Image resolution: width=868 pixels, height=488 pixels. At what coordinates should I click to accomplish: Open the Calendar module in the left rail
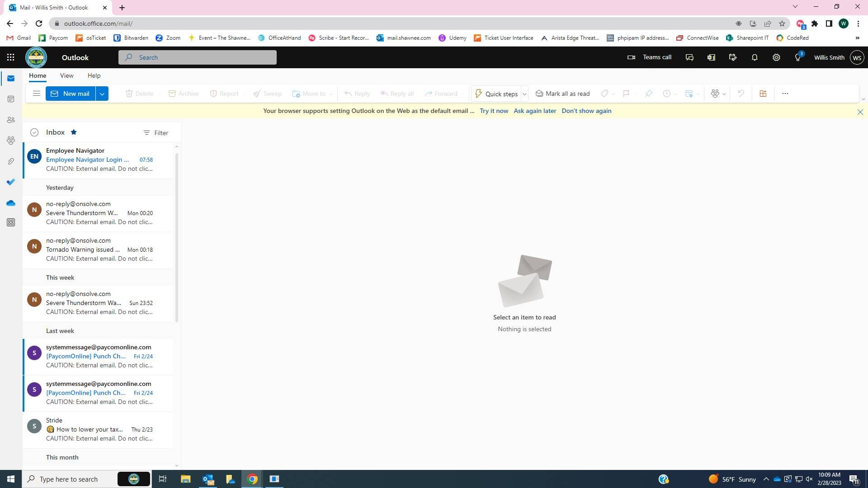[x=11, y=99]
